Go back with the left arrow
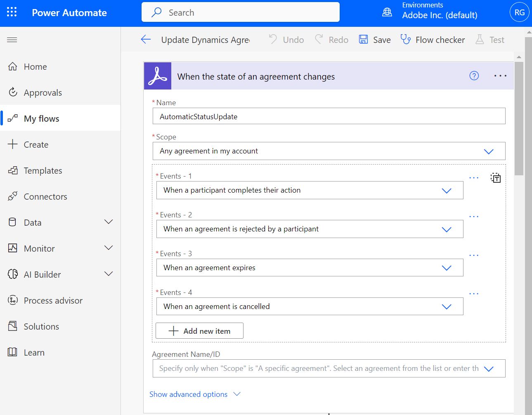Screen dimensions: 532x415 [x=146, y=40]
